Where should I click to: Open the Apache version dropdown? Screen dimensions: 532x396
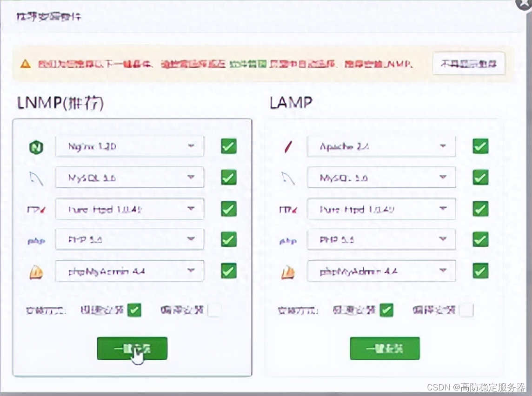pos(381,146)
